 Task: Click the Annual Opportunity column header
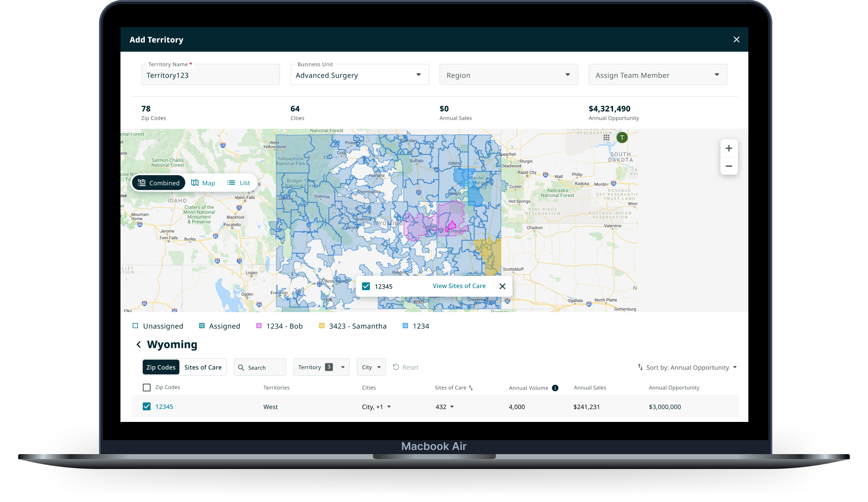coord(674,388)
